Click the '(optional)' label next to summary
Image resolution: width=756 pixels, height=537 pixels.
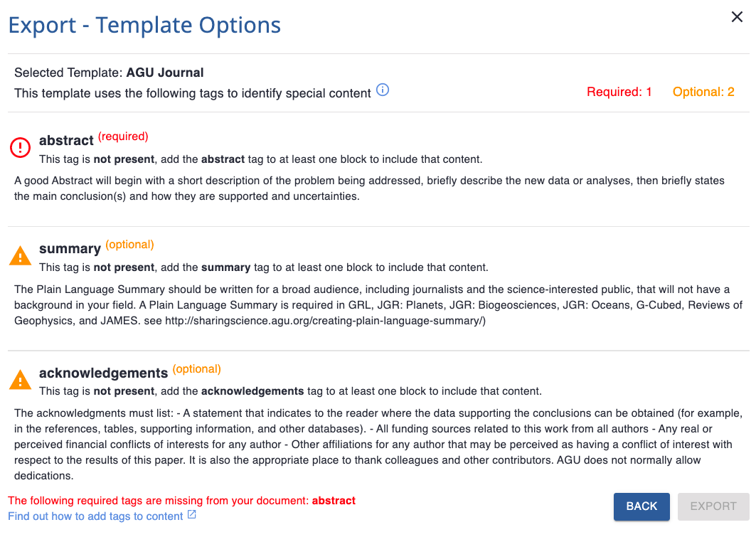click(129, 244)
